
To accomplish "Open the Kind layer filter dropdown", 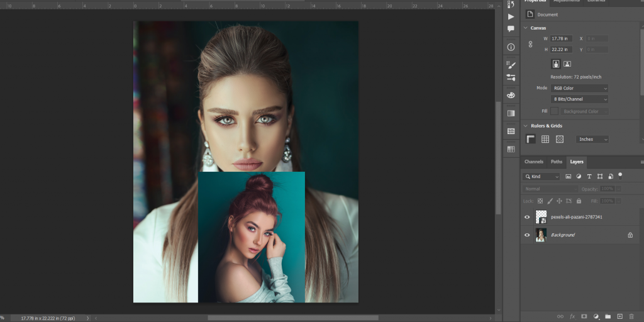I will (541, 177).
